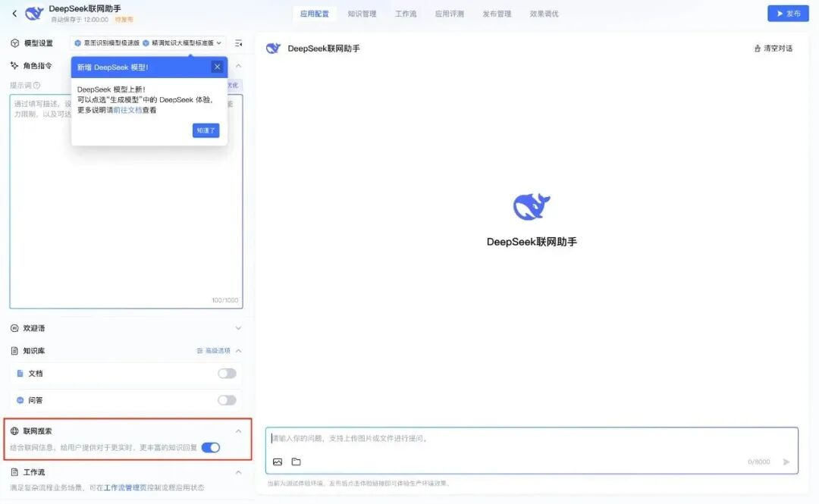Collapse the 联网搜索 section
The width and height of the screenshot is (819, 504).
(238, 431)
